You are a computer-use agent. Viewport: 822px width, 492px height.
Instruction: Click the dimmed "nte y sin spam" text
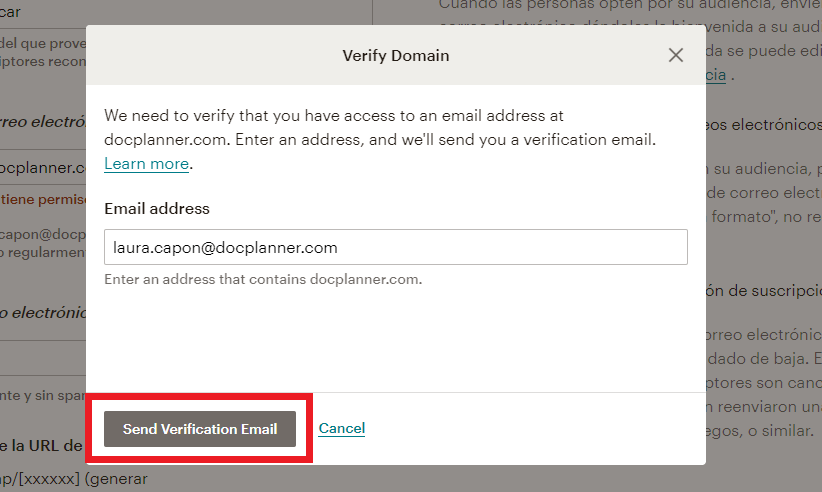click(x=43, y=396)
